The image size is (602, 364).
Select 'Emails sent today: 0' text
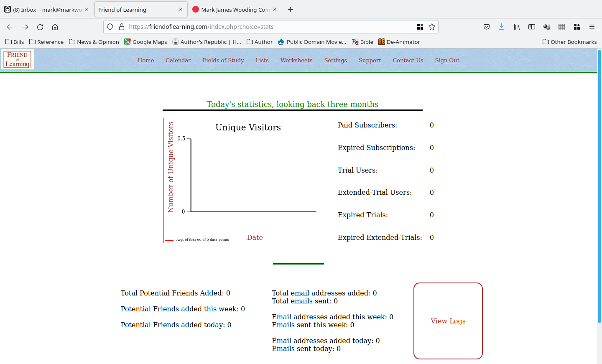306,349
